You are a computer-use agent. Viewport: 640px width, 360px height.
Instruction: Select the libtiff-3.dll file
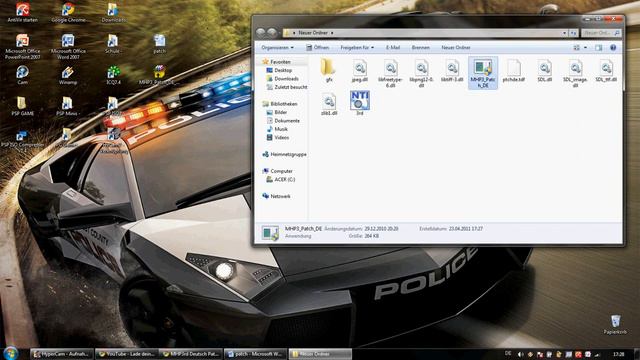452,70
